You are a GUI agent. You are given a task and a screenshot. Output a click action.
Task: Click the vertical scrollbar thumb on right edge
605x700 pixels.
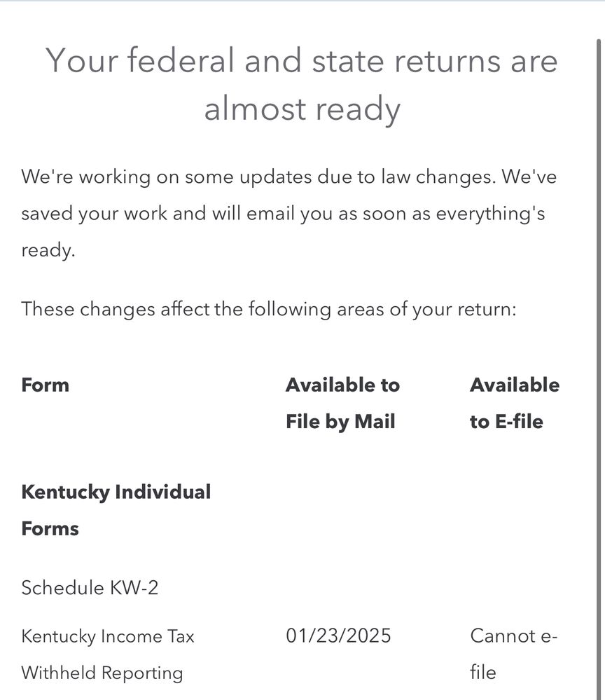(x=599, y=370)
